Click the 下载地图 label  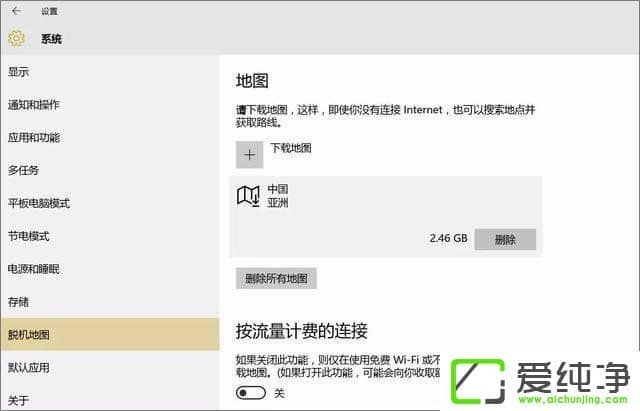pyautogui.click(x=291, y=148)
